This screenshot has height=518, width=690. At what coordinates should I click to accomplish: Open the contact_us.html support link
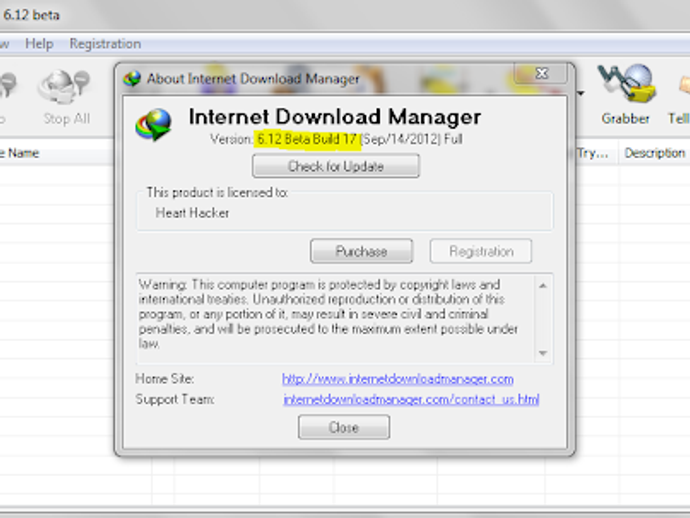(x=411, y=399)
